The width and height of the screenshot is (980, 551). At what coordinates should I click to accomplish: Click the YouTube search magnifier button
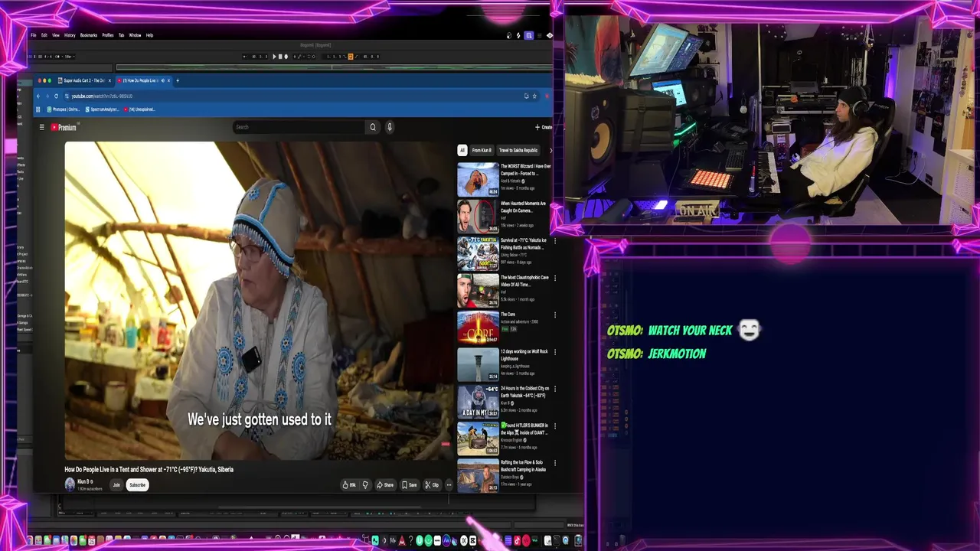[x=373, y=127]
